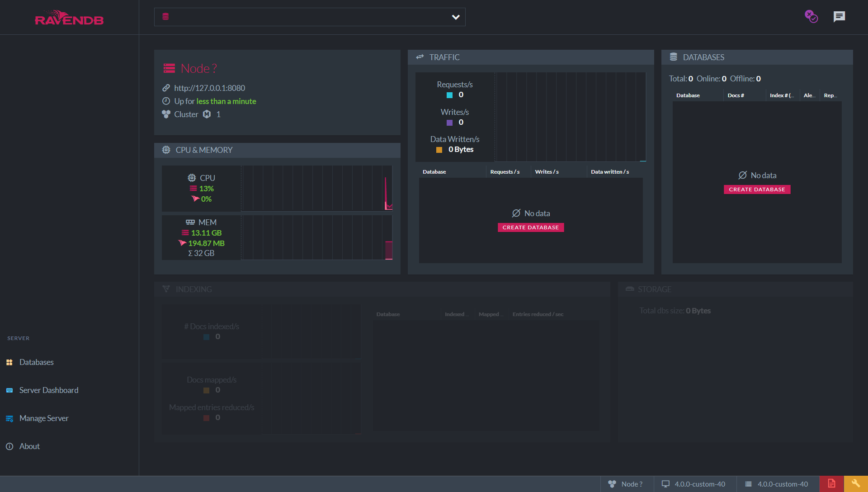This screenshot has width=868, height=492.
Task: Click the 194.87 MB RavenDB memory value
Action: pos(206,243)
